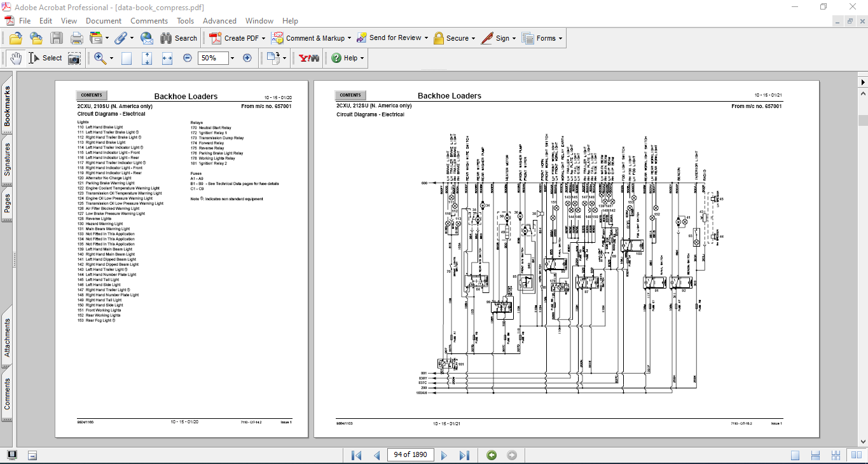The image size is (868, 464).
Task: Open the zoom percentage dropdown arrow
Action: pyautogui.click(x=232, y=58)
